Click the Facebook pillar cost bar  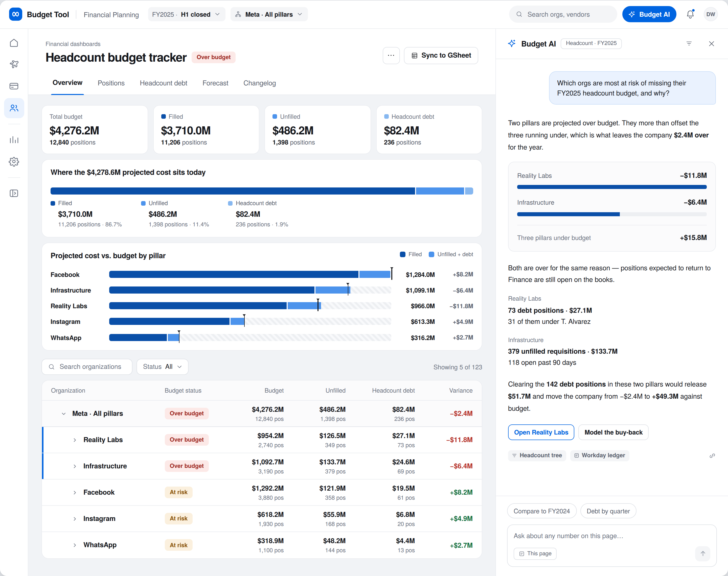pos(250,274)
